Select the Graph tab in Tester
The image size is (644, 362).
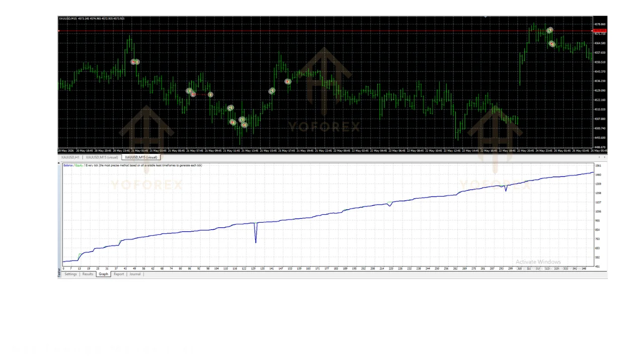point(104,274)
